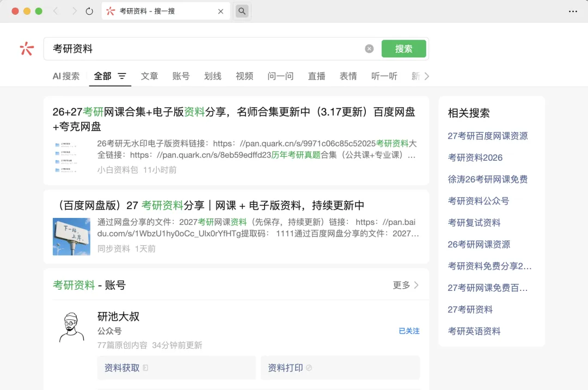Expand 更多 accounts with chevron
The image size is (588, 390).
coord(406,285)
